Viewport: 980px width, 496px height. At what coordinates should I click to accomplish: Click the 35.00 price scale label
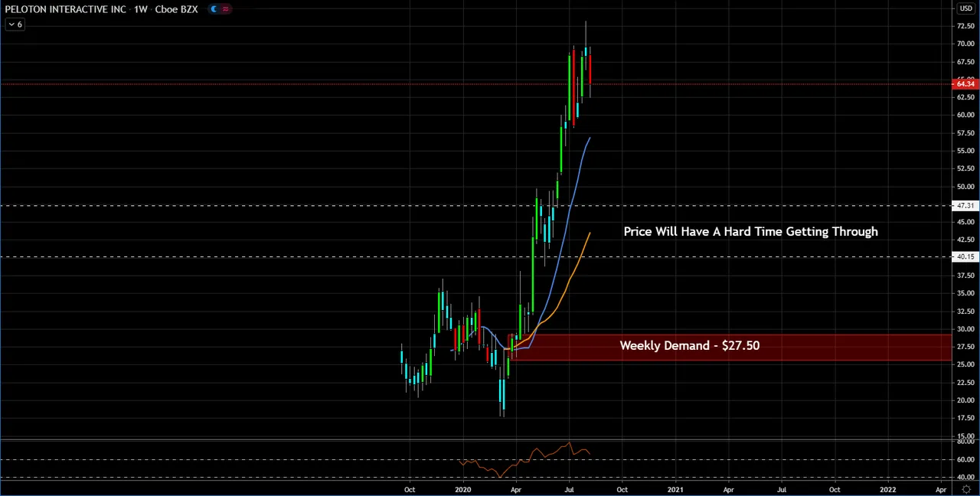pos(965,293)
